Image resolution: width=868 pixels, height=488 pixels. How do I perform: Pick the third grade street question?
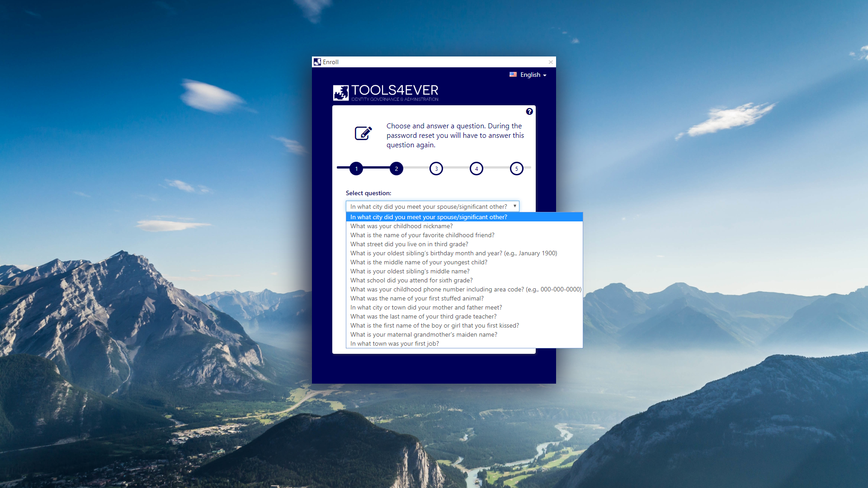409,244
